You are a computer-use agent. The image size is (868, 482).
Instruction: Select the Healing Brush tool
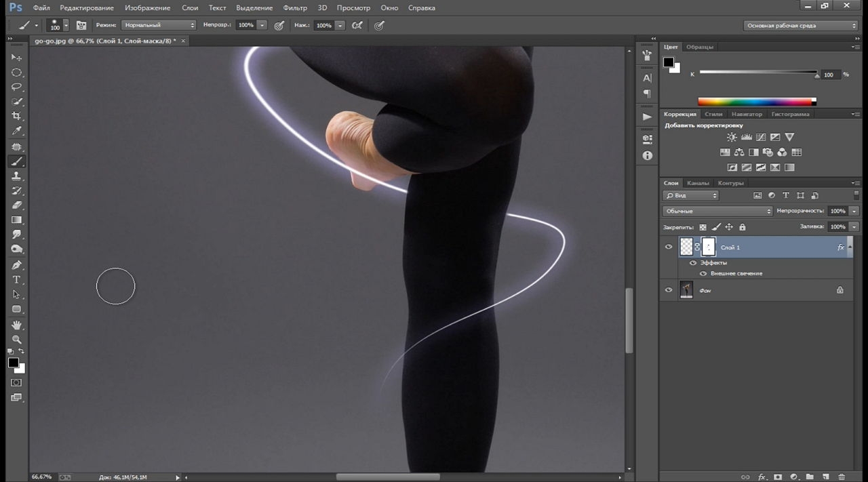pyautogui.click(x=17, y=146)
